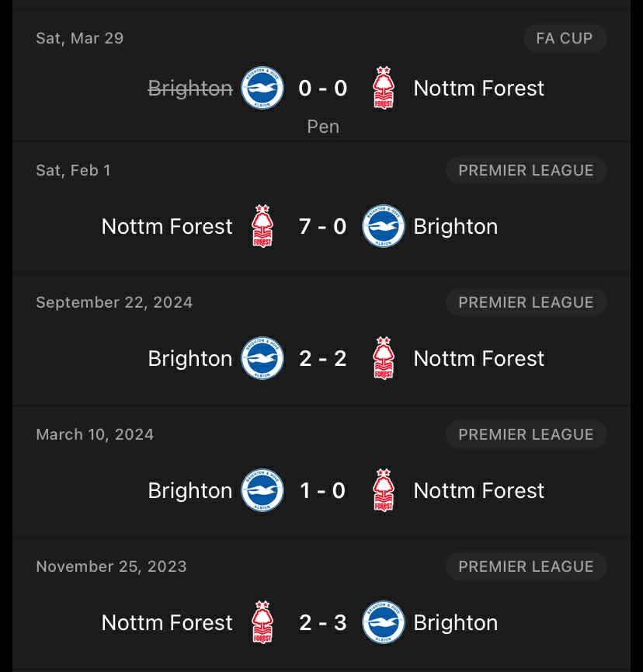The height and width of the screenshot is (672, 643).
Task: Open the 1 - 0 match score
Action: tap(322, 490)
